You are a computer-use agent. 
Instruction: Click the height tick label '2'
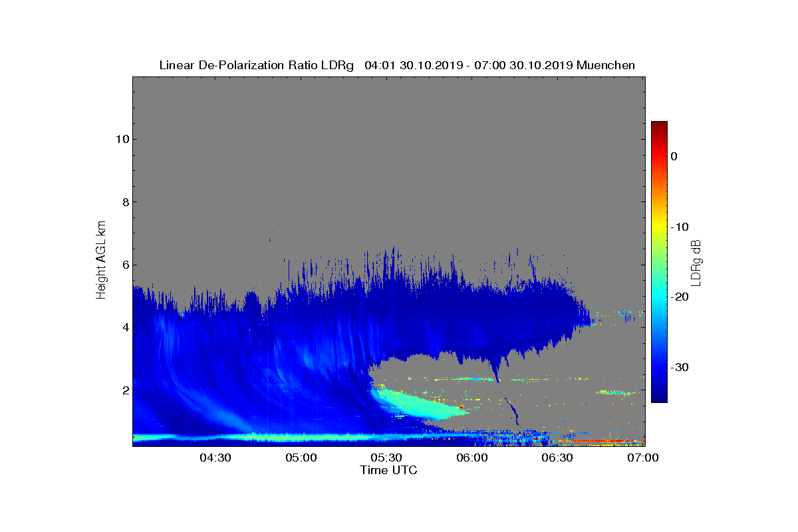point(125,390)
